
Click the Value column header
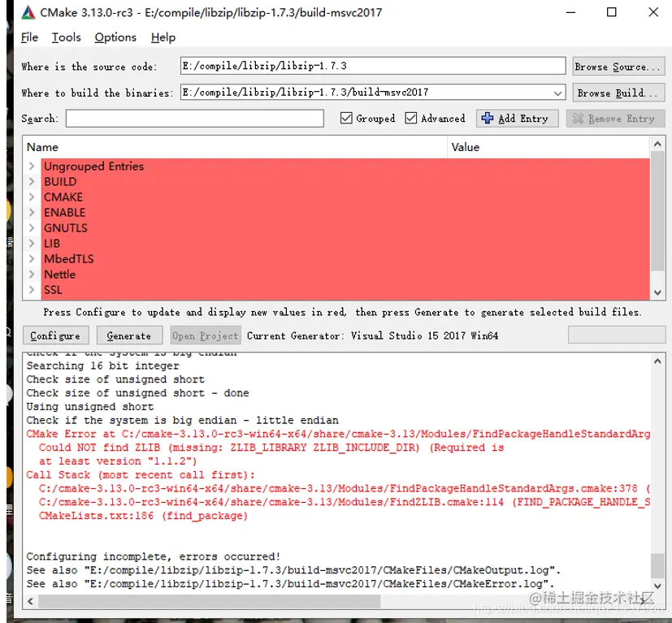549,147
